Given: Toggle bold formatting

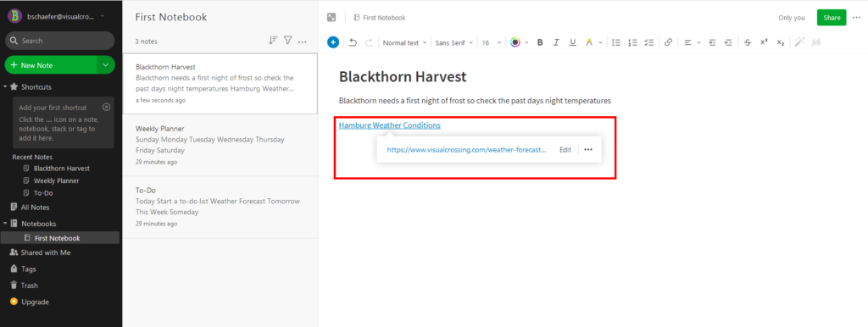Looking at the screenshot, I should tap(540, 42).
